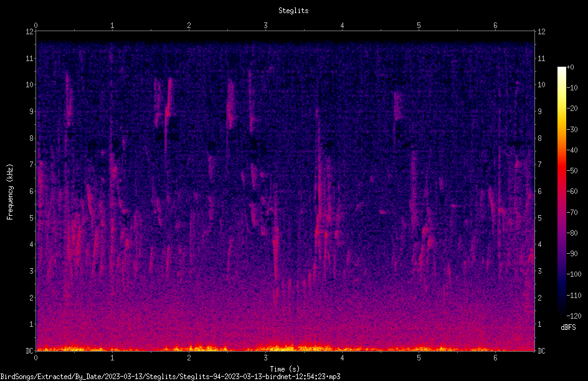Click the 2 second mark on top time axis

[189, 26]
